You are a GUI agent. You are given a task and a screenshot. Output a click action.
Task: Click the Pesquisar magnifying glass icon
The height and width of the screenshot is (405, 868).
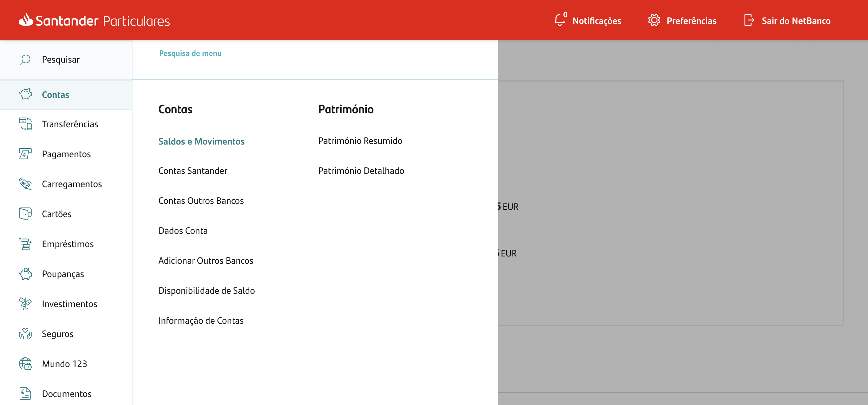(25, 60)
